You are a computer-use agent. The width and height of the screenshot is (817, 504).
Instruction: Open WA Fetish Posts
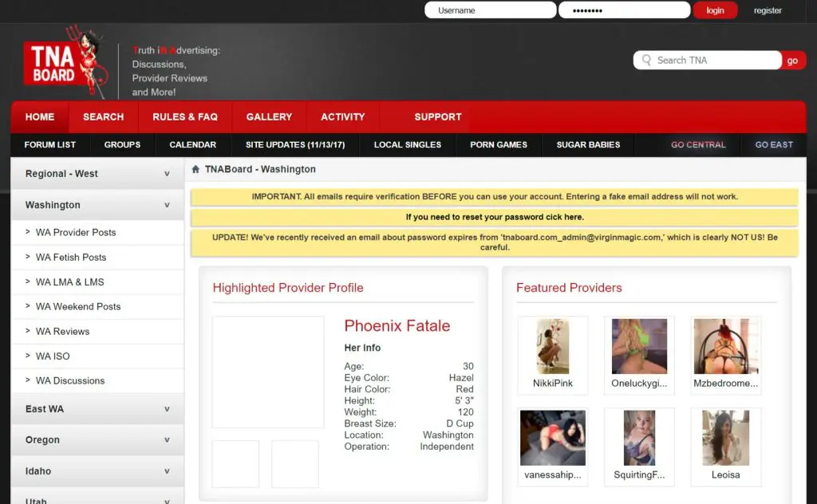click(97, 258)
